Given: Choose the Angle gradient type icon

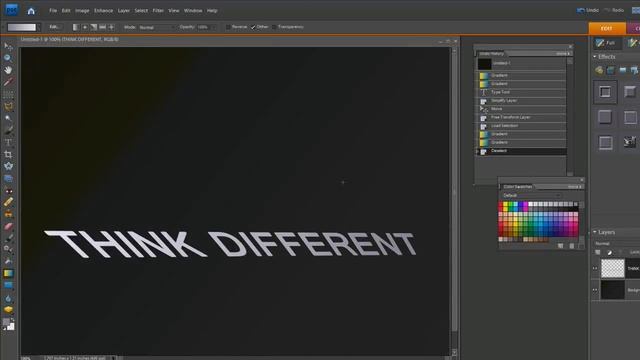Looking at the screenshot, I should (93, 27).
